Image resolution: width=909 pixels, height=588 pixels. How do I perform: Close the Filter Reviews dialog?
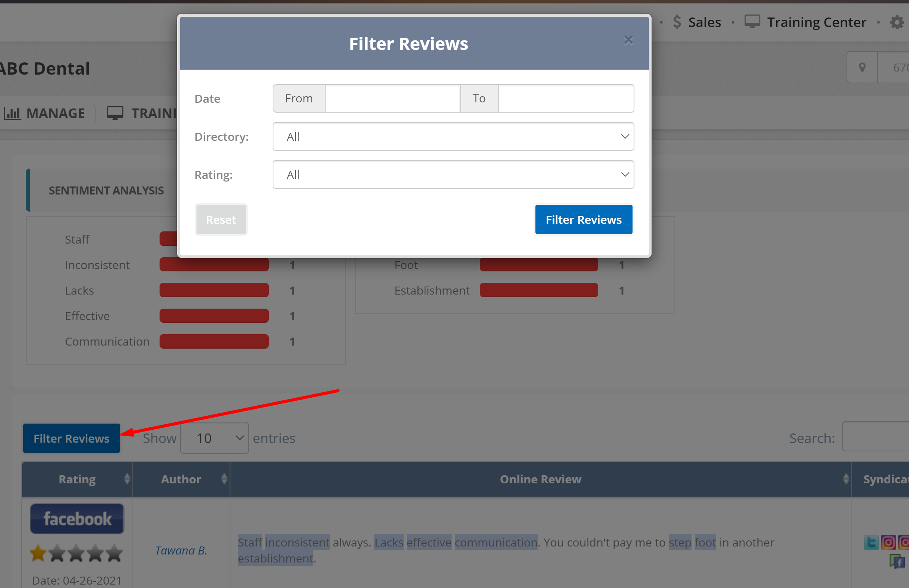click(x=628, y=40)
